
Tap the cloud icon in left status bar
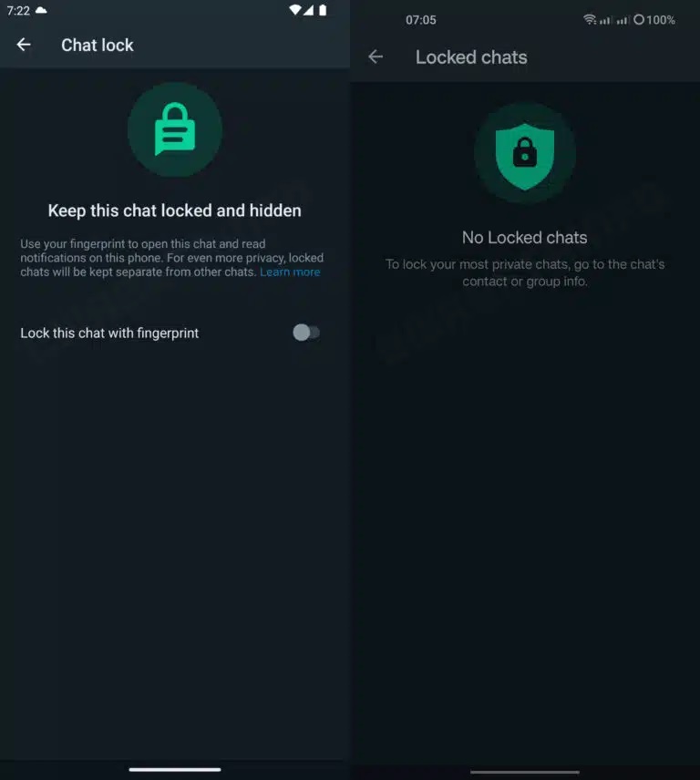pyautogui.click(x=41, y=10)
